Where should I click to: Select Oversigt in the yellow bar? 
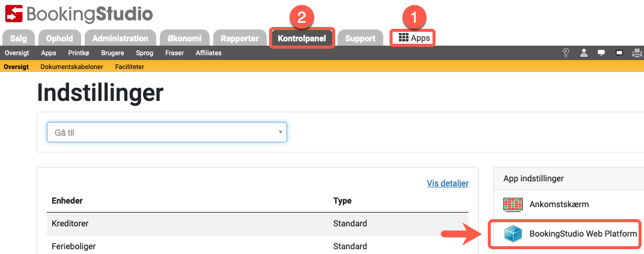pos(16,67)
